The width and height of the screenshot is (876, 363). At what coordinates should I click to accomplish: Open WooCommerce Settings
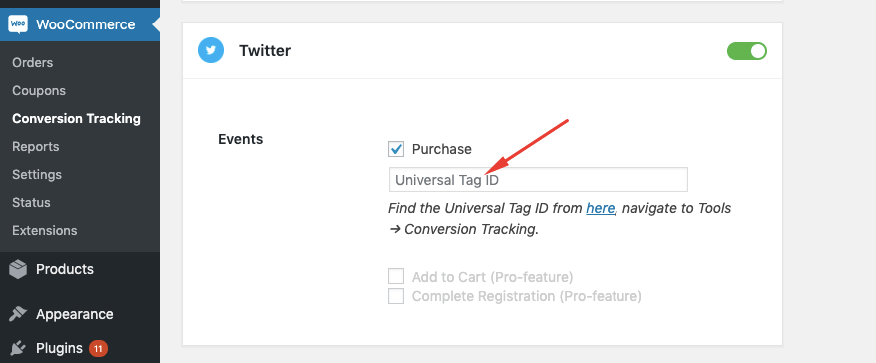pyautogui.click(x=37, y=174)
